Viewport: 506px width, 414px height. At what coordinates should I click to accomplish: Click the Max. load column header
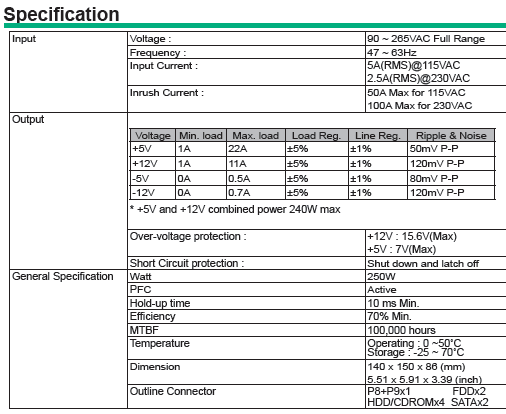[x=256, y=136]
